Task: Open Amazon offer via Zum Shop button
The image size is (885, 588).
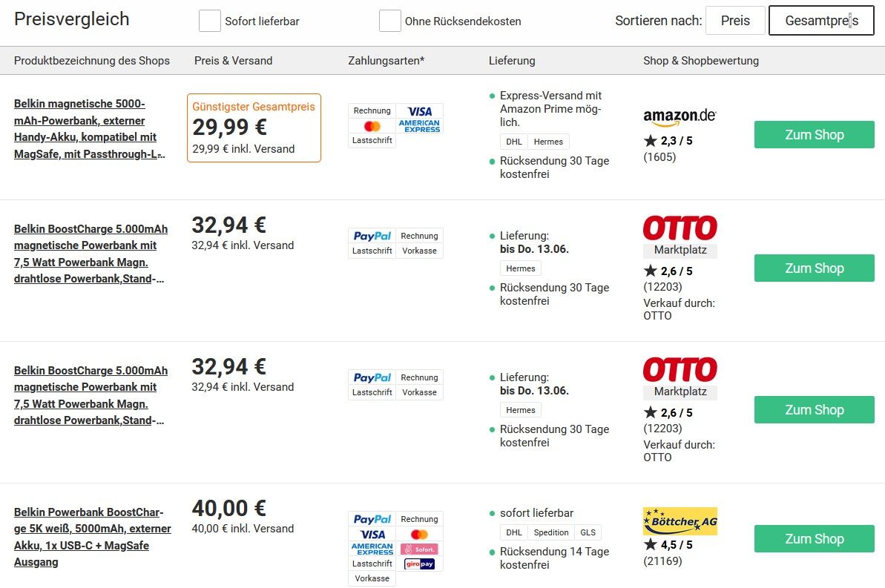Action: (x=814, y=134)
